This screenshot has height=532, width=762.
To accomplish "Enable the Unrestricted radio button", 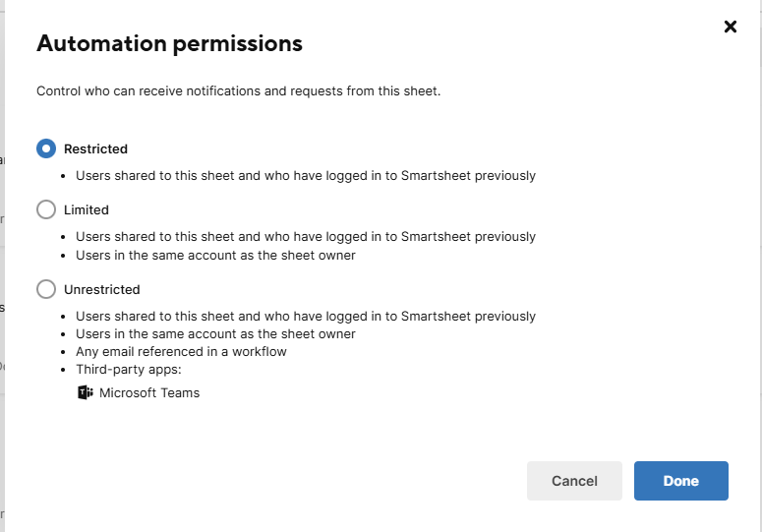I will tap(46, 289).
